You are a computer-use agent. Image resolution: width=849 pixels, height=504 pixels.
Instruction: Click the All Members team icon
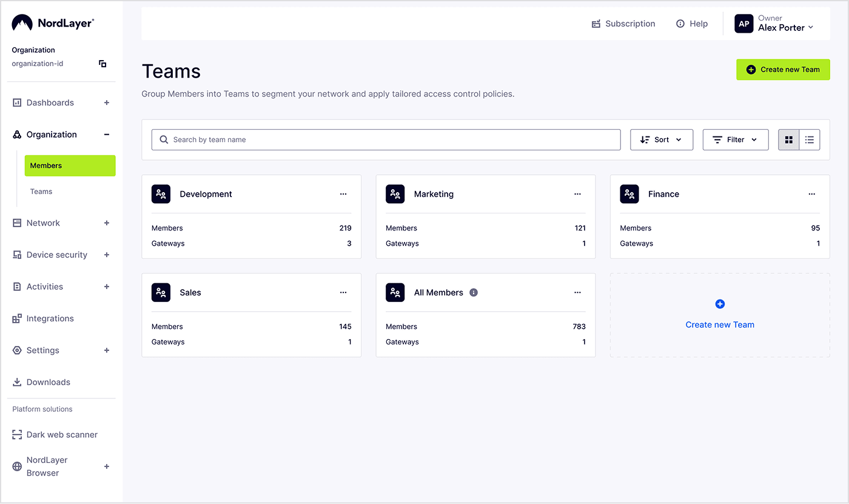[x=395, y=292]
